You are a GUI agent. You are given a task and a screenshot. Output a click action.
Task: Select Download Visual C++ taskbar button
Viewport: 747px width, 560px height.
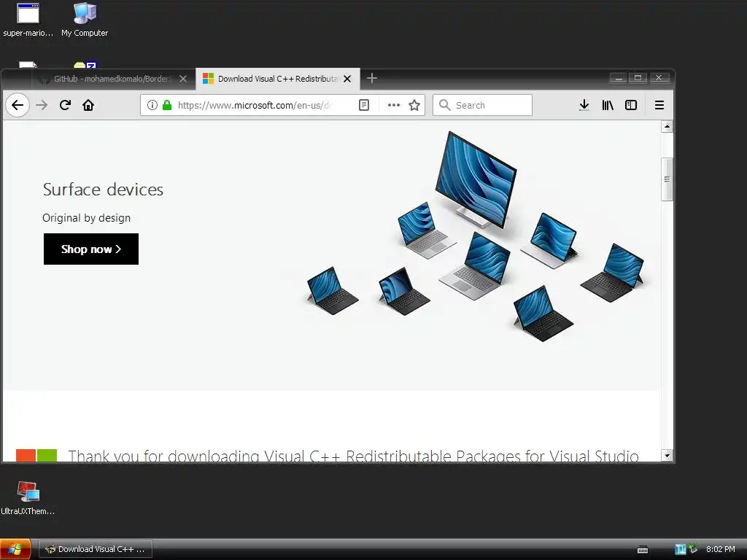(96, 549)
